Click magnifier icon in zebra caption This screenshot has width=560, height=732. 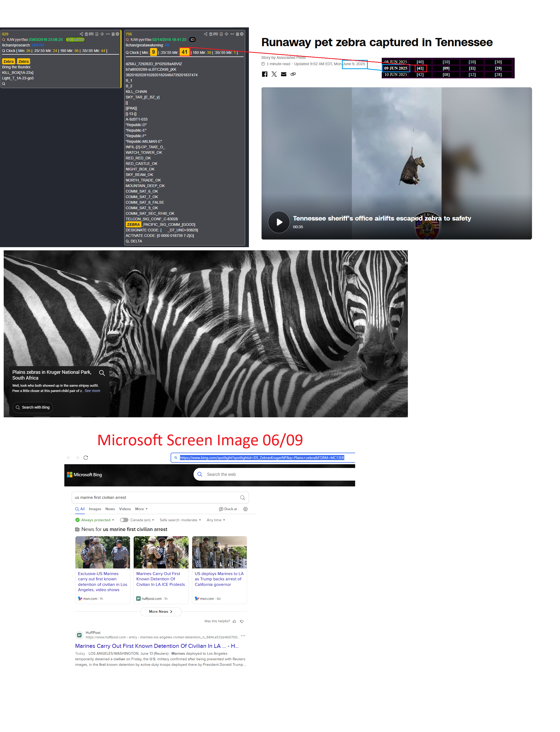102,373
